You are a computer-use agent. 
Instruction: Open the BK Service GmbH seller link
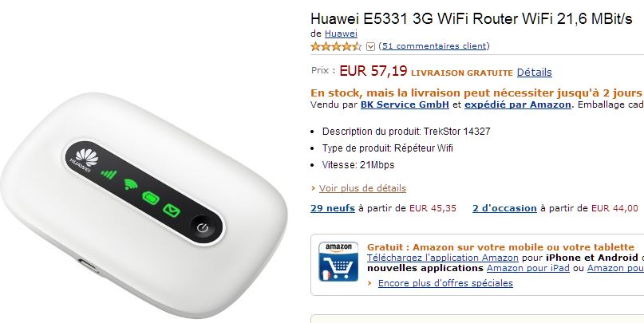coord(405,104)
